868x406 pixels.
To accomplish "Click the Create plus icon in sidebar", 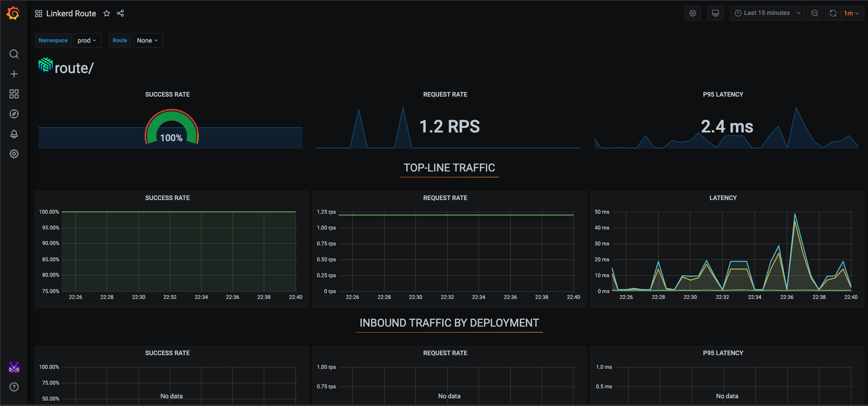I will pyautogui.click(x=14, y=74).
